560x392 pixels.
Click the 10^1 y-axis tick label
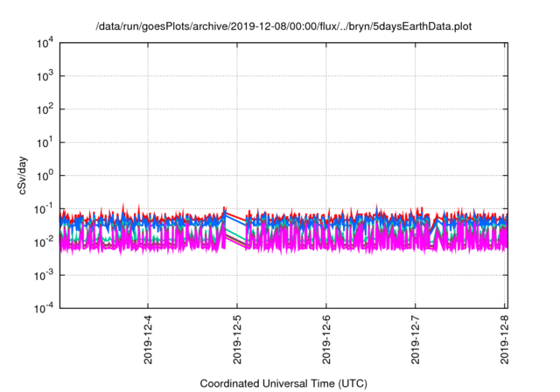pos(45,143)
